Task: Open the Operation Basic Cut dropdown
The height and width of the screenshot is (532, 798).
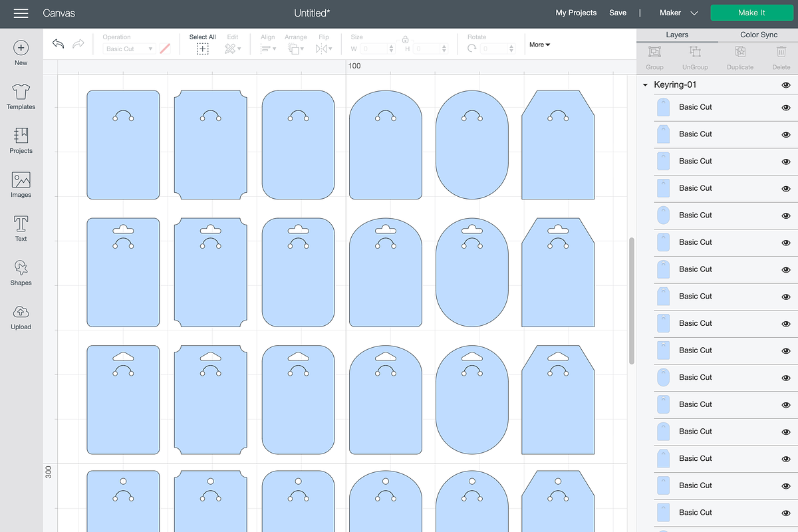Action: (x=130, y=49)
